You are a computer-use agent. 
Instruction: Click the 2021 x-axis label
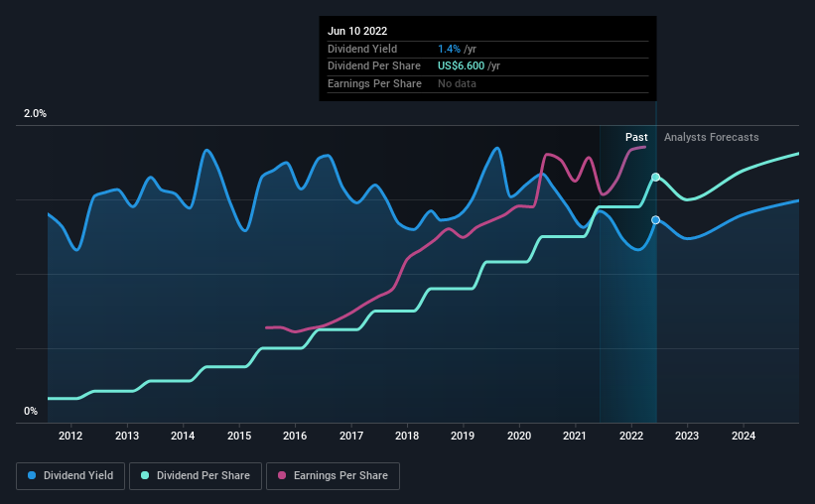575,436
